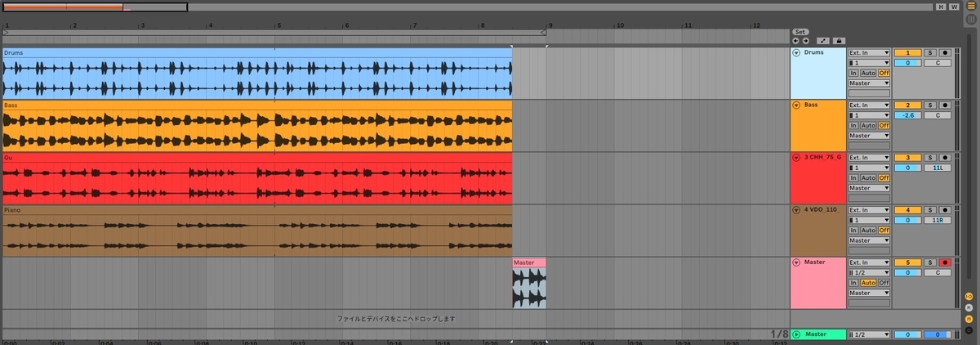
Task: Open the 4 VDO_110 track Ext. In dropdown
Action: coord(868,210)
